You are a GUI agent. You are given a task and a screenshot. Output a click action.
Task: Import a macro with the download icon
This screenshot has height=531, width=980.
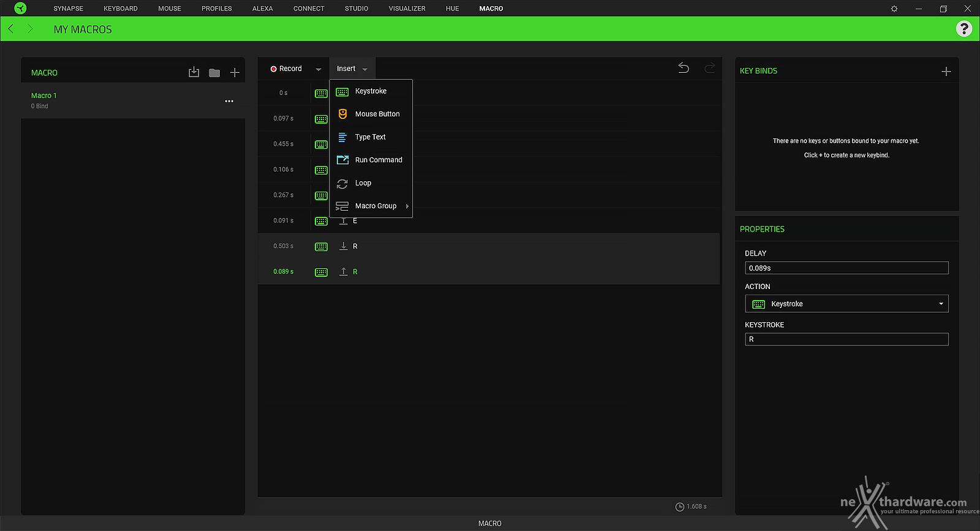(194, 72)
